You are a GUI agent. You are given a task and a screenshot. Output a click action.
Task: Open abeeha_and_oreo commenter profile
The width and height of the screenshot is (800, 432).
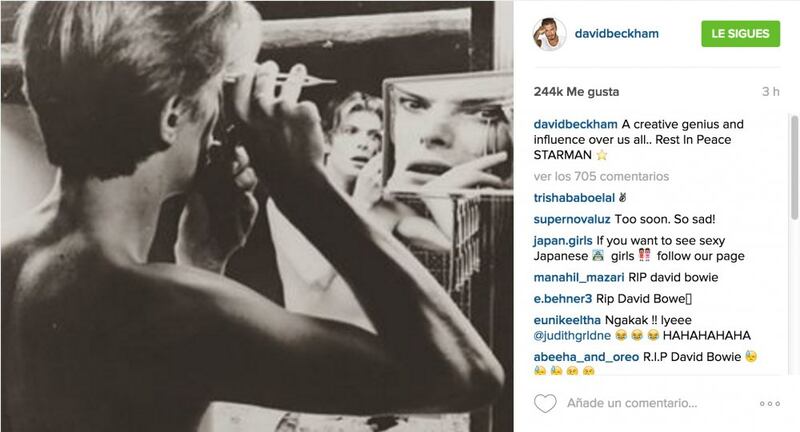(586, 357)
